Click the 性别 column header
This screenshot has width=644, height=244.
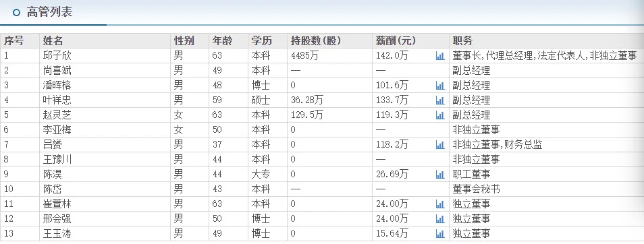tap(184, 41)
